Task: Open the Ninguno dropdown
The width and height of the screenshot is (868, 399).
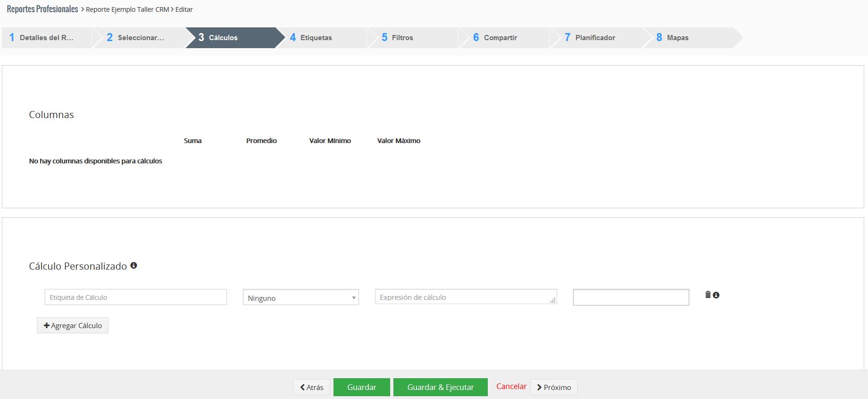Action: [300, 297]
